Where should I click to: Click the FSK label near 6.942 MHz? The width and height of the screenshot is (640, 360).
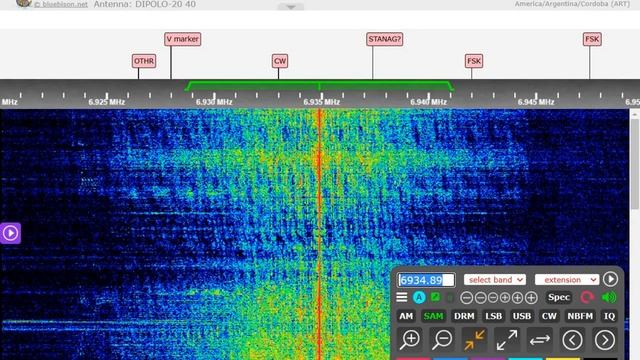click(473, 61)
